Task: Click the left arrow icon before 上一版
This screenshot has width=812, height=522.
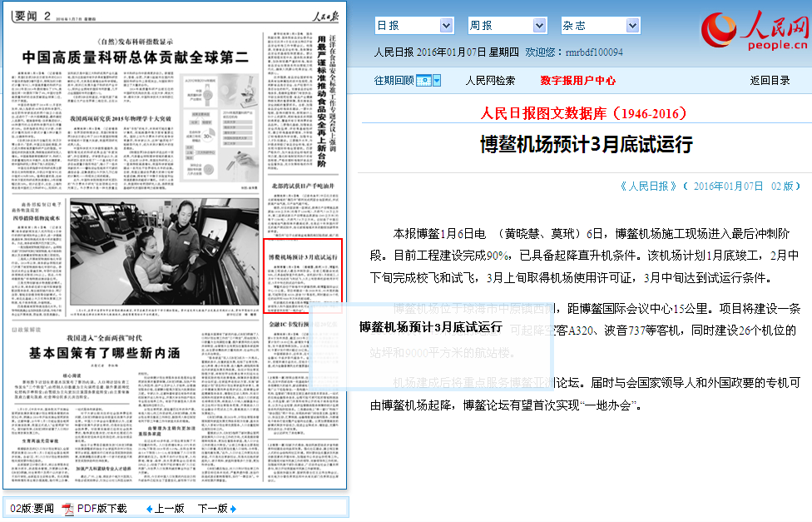Action: coord(150,509)
